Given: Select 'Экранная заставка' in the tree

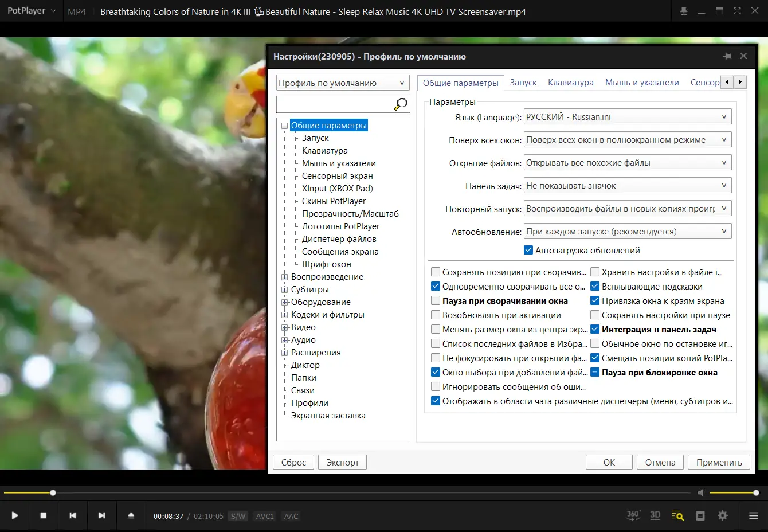Looking at the screenshot, I should (328, 416).
